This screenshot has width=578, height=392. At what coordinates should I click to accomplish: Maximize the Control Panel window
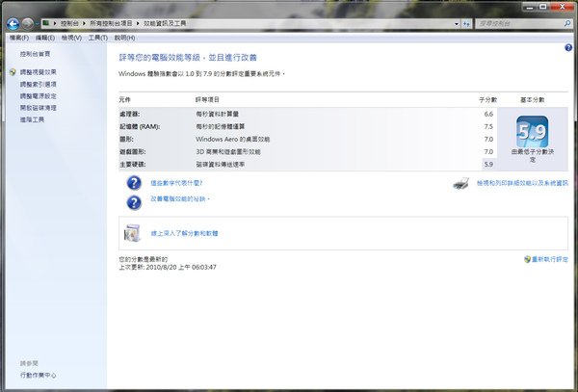[543, 7]
